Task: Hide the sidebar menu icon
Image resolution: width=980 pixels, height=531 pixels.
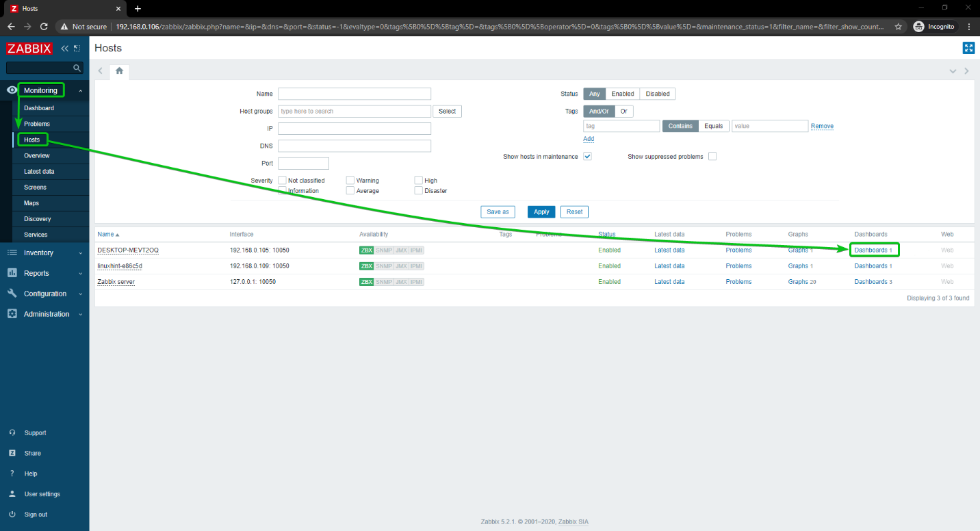Action: coord(77,49)
